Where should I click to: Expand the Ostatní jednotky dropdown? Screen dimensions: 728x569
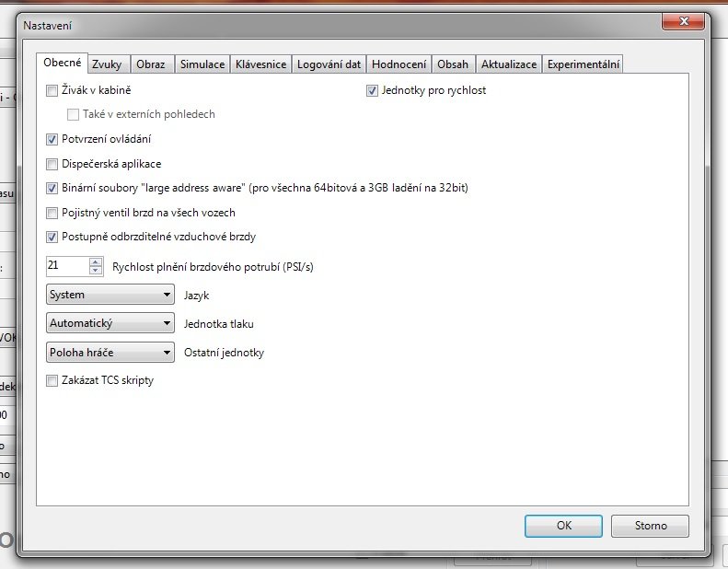tap(110, 352)
